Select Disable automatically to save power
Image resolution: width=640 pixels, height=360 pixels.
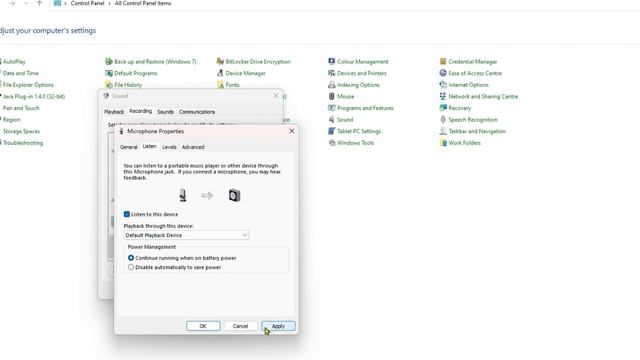coord(131,267)
